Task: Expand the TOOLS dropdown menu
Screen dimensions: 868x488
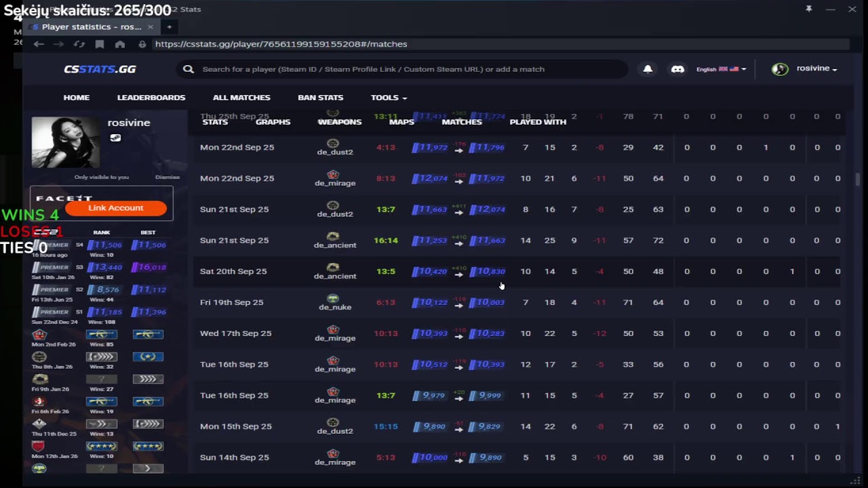Action: coord(389,98)
